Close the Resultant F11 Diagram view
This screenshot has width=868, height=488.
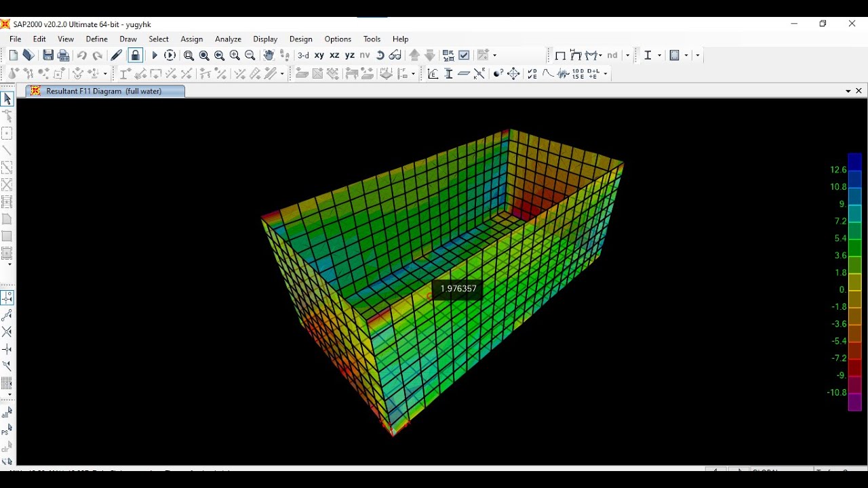click(859, 91)
